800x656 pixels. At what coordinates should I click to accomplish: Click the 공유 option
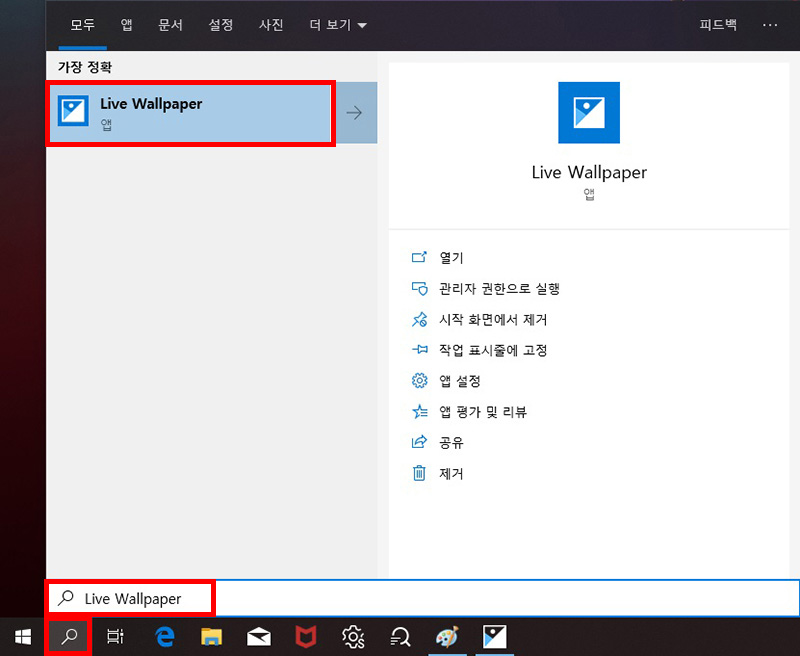click(438, 442)
